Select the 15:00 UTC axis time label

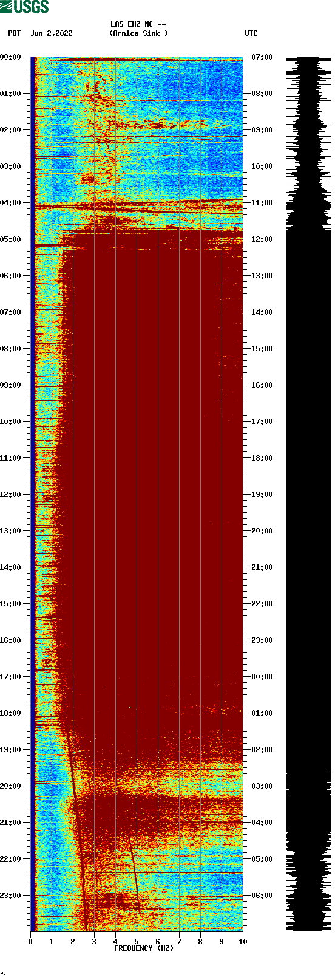[x=262, y=349]
